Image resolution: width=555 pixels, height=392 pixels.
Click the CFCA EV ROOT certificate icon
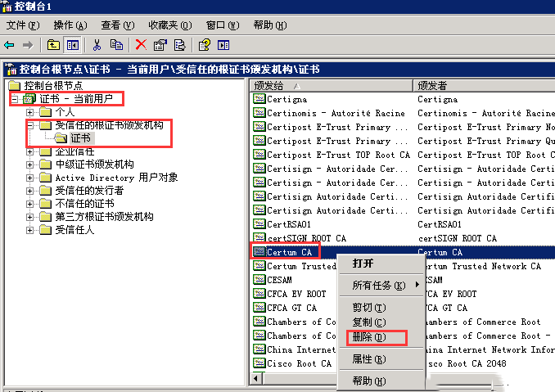point(259,293)
